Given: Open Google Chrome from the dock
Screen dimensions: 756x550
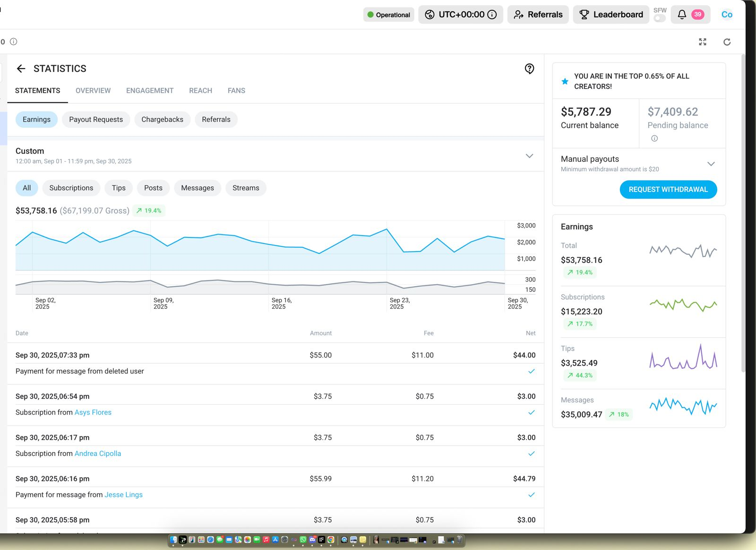Looking at the screenshot, I should (x=331, y=540).
